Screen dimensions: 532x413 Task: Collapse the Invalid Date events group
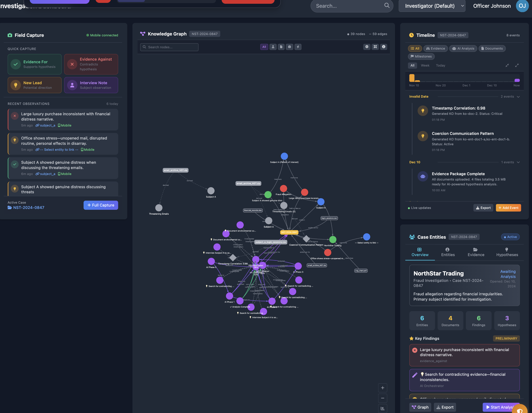(518, 97)
